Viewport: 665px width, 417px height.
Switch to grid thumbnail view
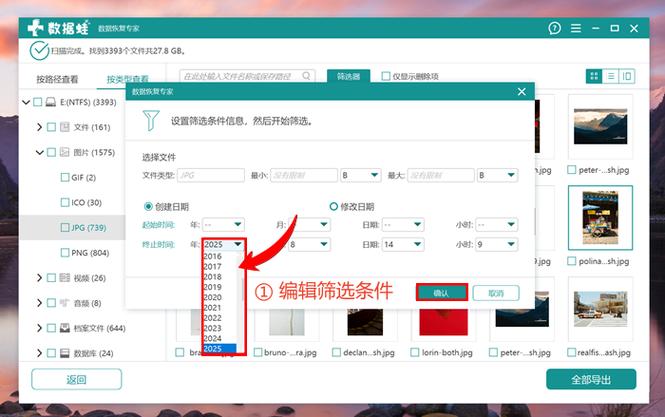tap(594, 76)
